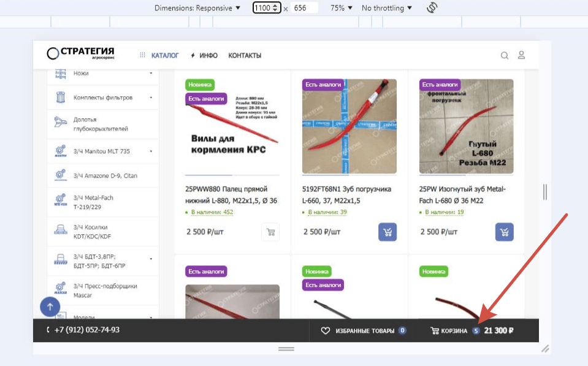
Task: Click Есть аналоги badge on Зуб погрузчика
Action: pos(323,85)
